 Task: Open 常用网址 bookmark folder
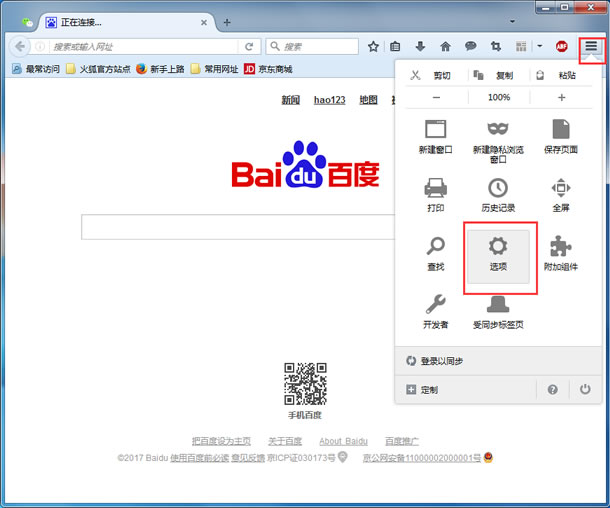214,69
